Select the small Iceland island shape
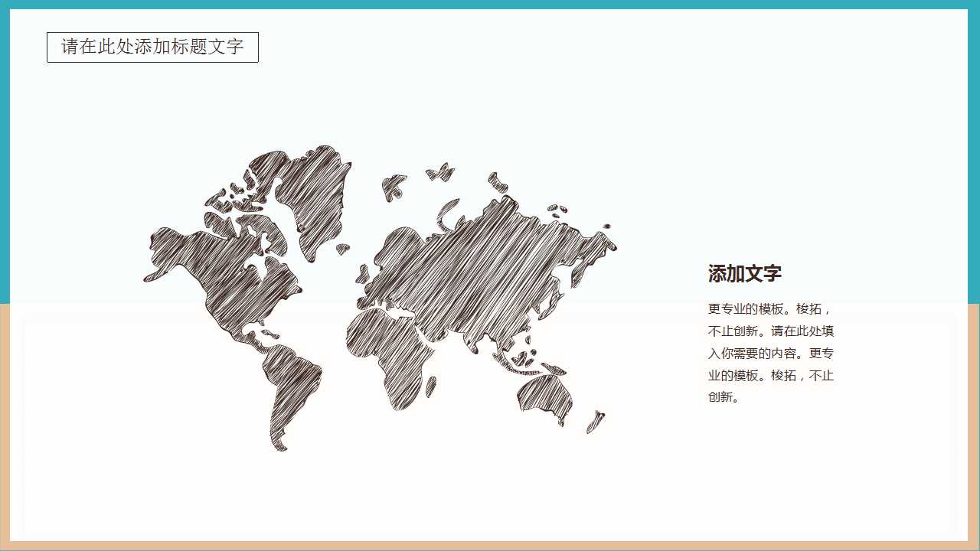The image size is (980, 551). [x=342, y=249]
